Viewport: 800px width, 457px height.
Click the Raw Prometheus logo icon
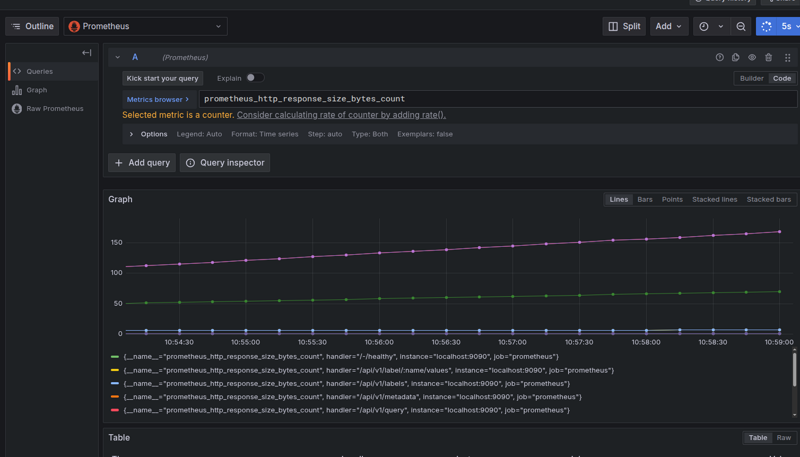(17, 109)
